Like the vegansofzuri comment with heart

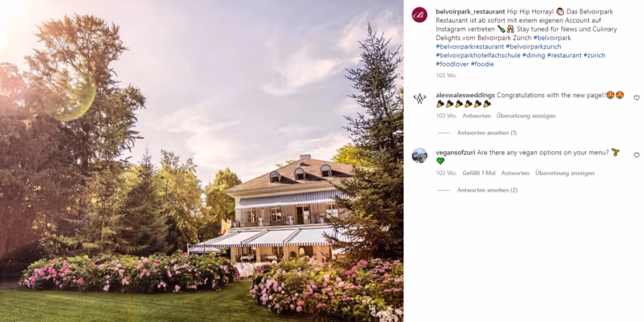click(636, 155)
